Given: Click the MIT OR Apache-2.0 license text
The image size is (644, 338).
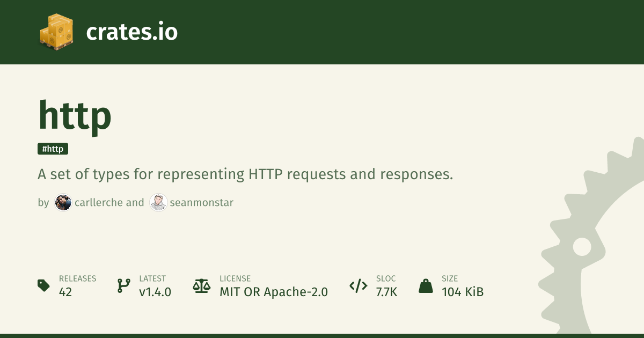Looking at the screenshot, I should pos(274,292).
